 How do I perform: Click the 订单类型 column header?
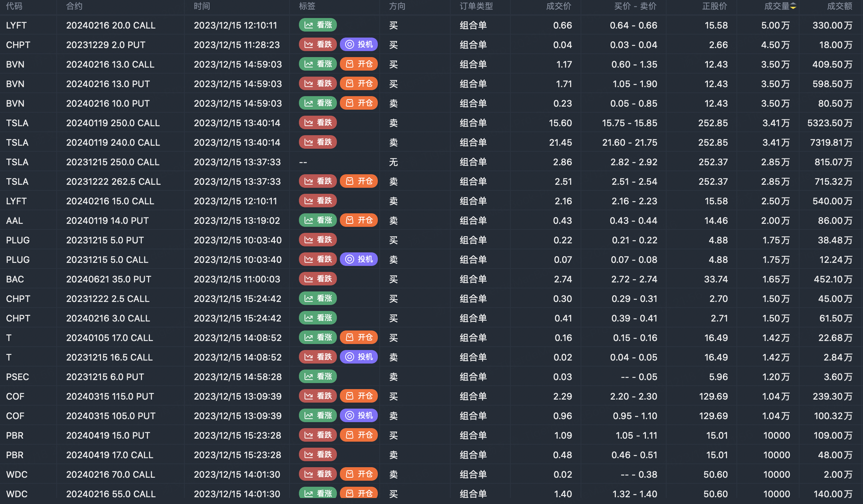click(476, 6)
